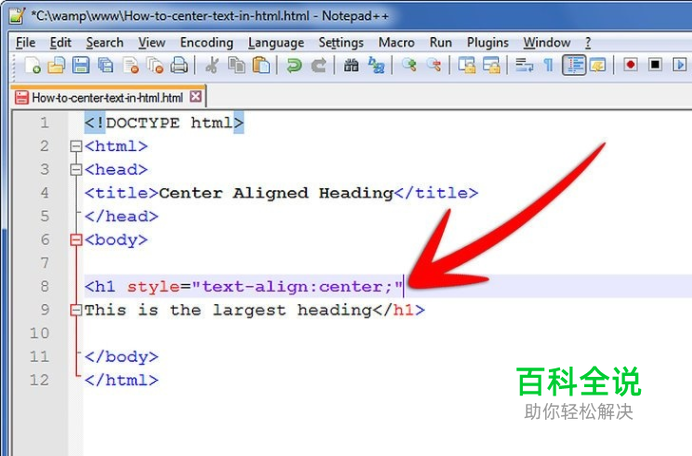This screenshot has width=692, height=456.
Task: Open the Encoding menu
Action: pyautogui.click(x=207, y=43)
